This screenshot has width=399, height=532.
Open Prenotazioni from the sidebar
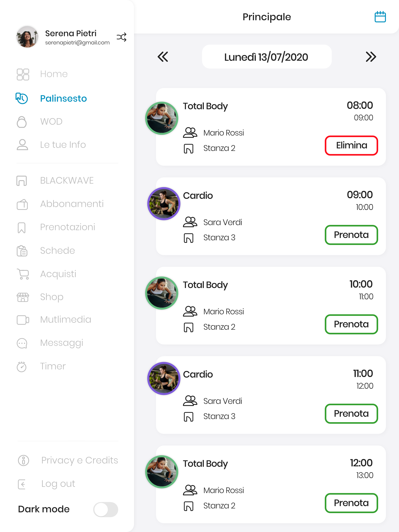point(68,227)
